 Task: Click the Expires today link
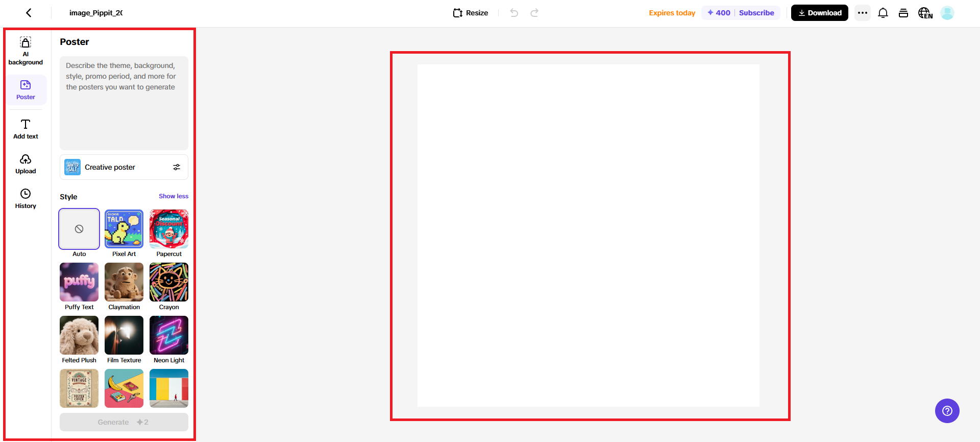672,13
